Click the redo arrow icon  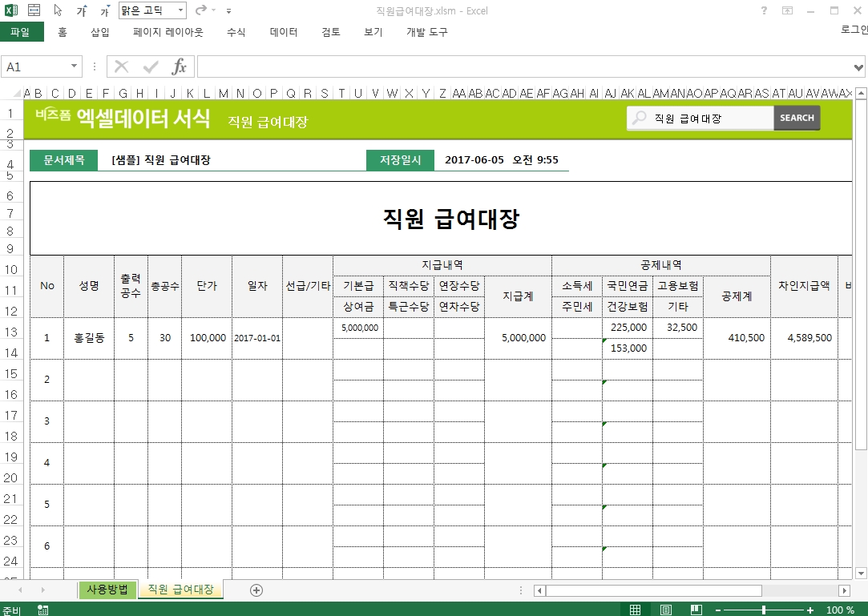click(x=201, y=10)
